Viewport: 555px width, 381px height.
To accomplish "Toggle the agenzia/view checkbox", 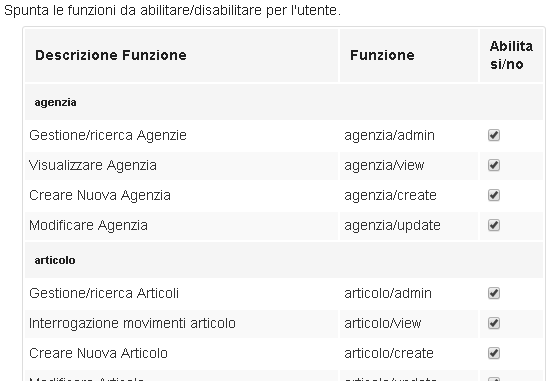I will (x=494, y=165).
